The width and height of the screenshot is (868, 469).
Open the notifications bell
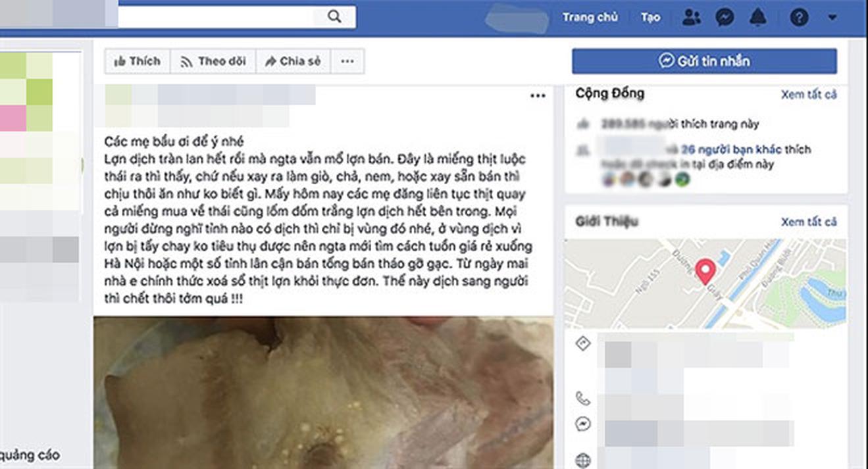pyautogui.click(x=759, y=18)
